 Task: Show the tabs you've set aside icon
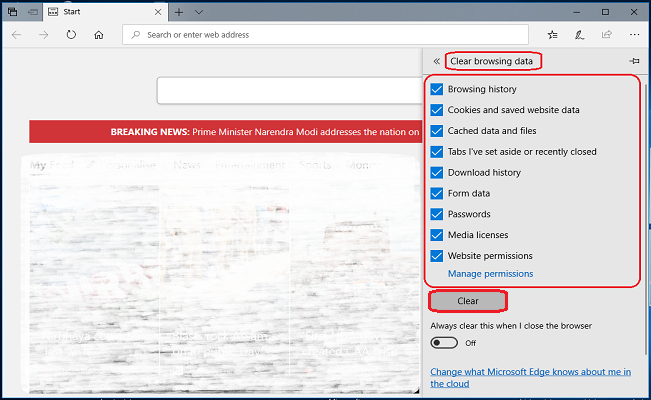click(x=12, y=12)
